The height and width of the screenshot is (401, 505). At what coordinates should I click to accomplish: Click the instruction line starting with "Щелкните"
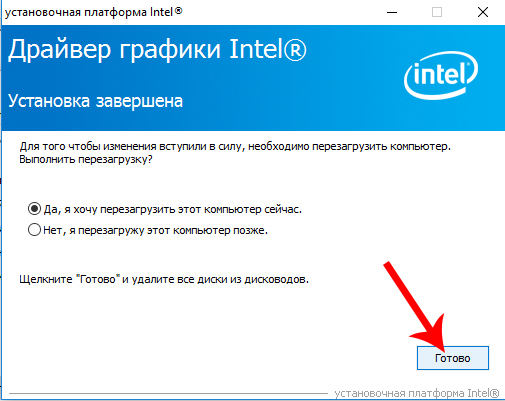coord(164,279)
